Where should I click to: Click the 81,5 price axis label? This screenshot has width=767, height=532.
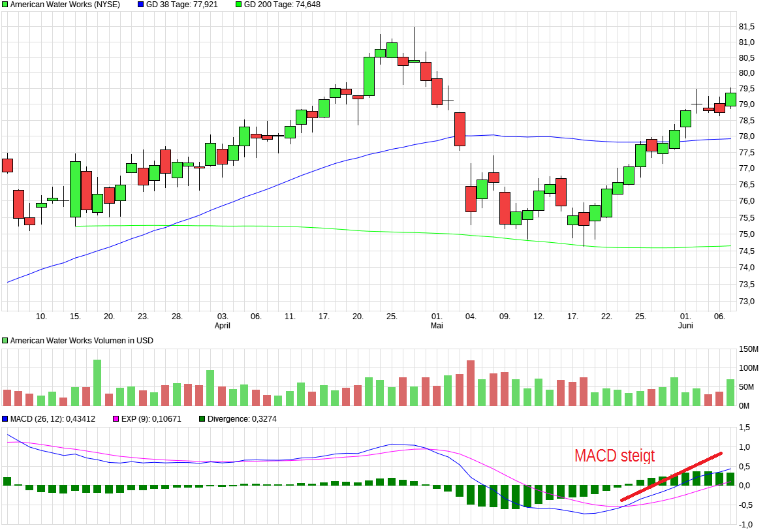click(x=747, y=27)
